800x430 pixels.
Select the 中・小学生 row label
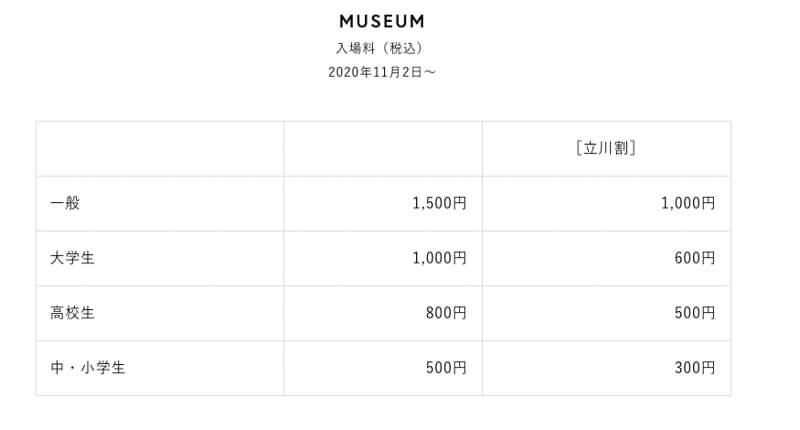point(87,368)
